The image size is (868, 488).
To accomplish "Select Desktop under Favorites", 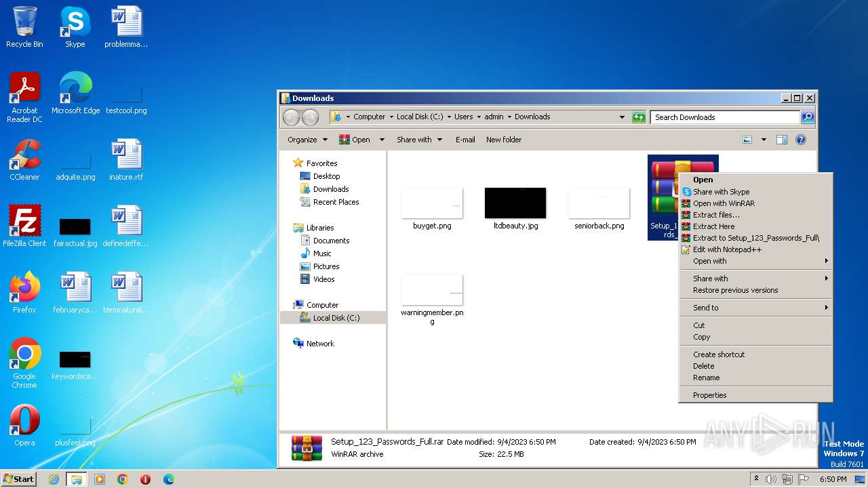I will pyautogui.click(x=320, y=176).
